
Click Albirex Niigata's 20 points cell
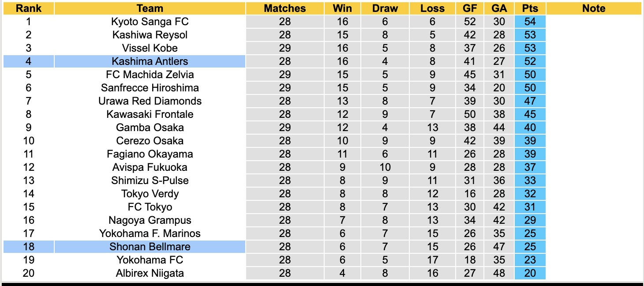(x=530, y=273)
